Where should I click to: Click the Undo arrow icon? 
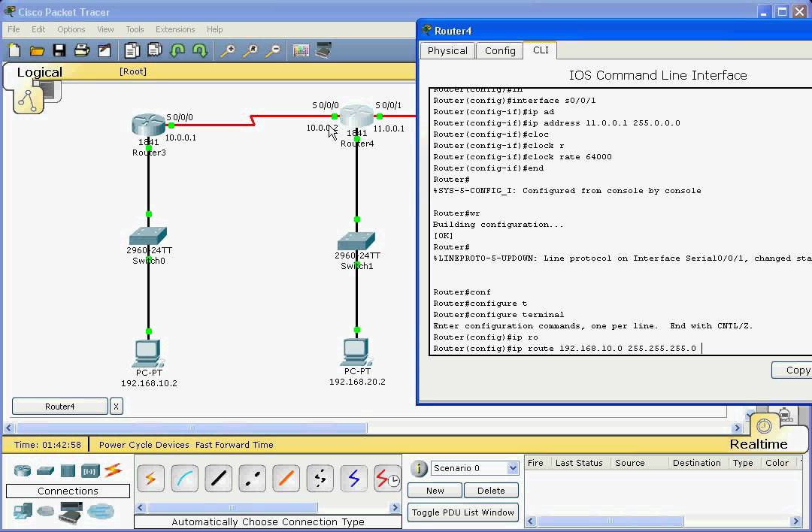point(177,50)
